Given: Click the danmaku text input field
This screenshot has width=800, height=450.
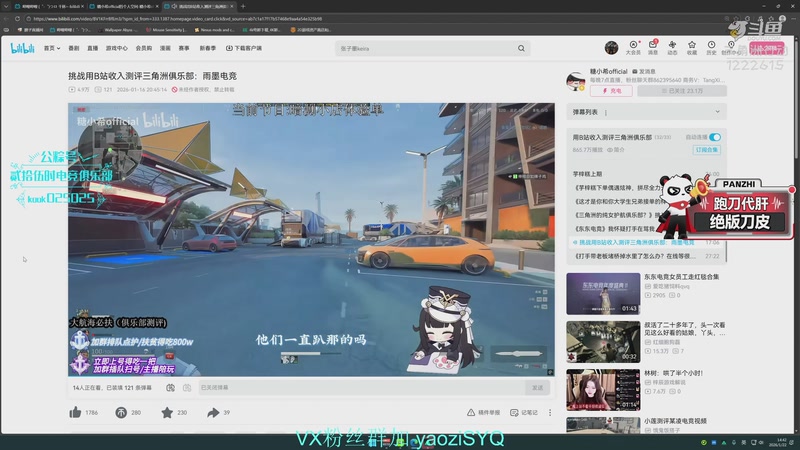Looking at the screenshot, I should (362, 388).
